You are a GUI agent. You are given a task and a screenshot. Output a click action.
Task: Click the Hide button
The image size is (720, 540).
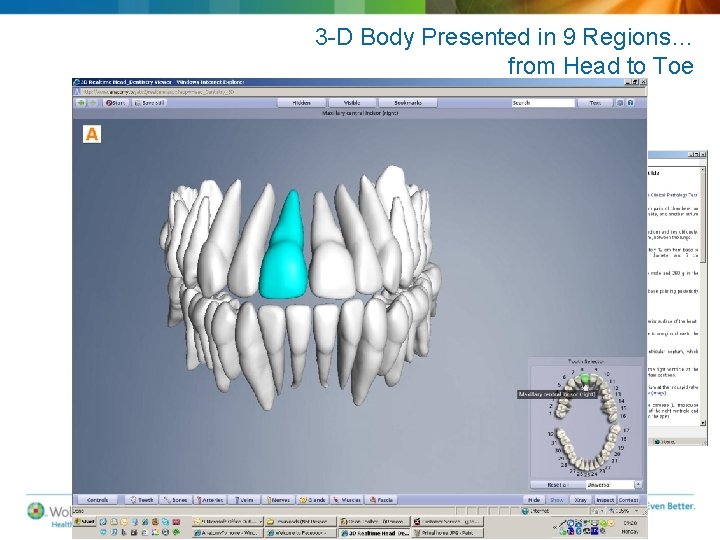(x=534, y=500)
